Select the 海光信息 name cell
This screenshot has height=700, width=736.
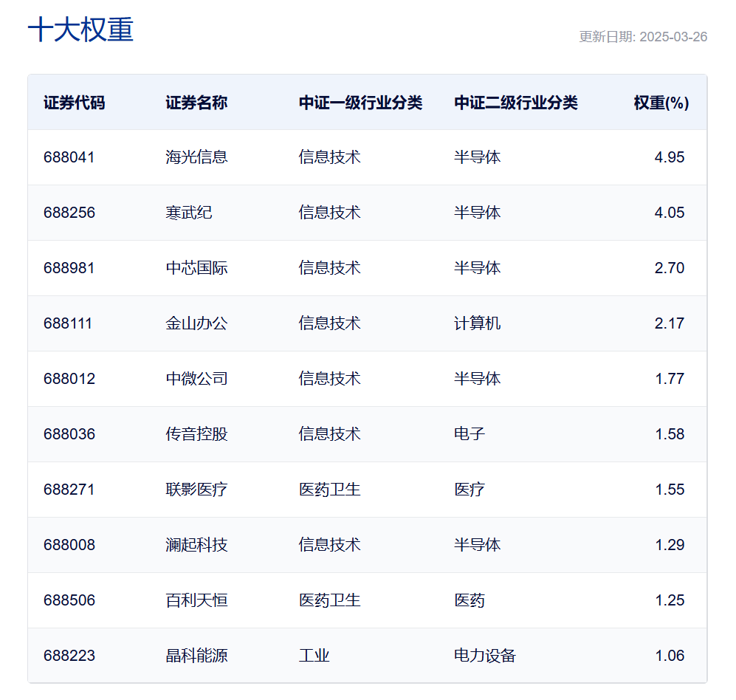pyautogui.click(x=196, y=157)
